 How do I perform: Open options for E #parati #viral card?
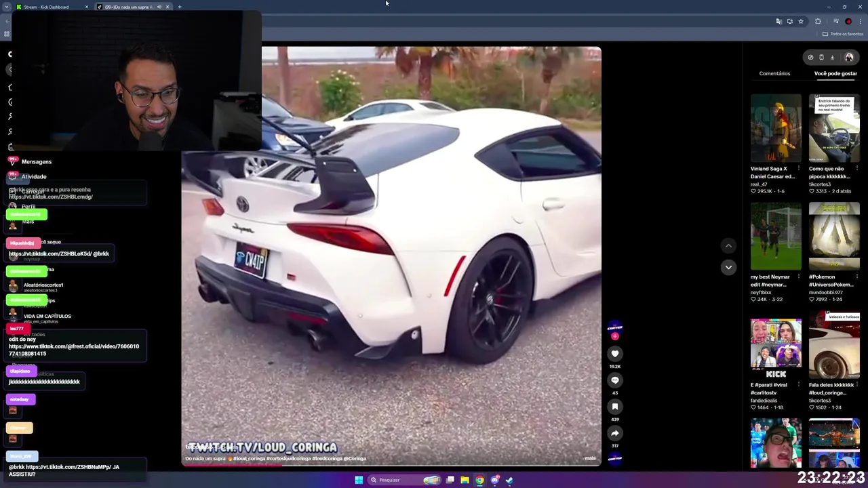pos(798,385)
